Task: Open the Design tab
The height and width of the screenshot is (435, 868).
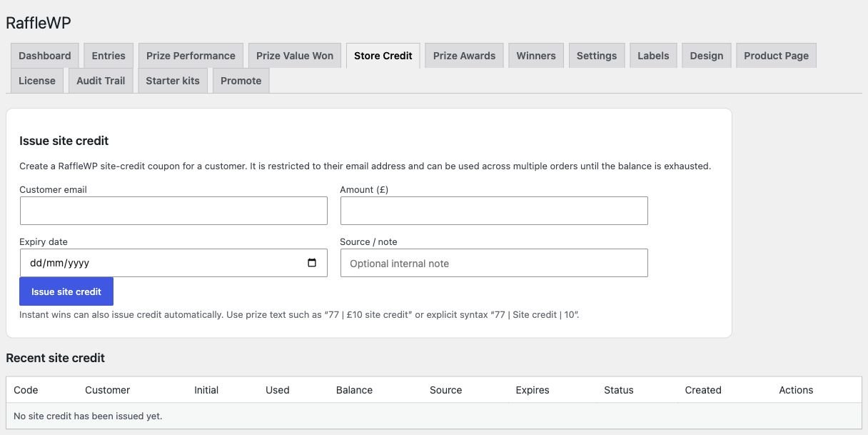Action: (707, 56)
